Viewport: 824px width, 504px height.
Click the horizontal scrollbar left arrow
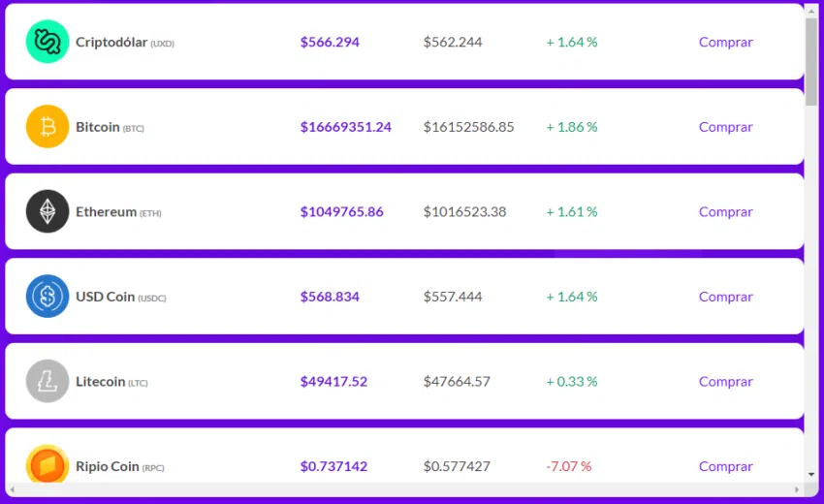tap(12, 489)
